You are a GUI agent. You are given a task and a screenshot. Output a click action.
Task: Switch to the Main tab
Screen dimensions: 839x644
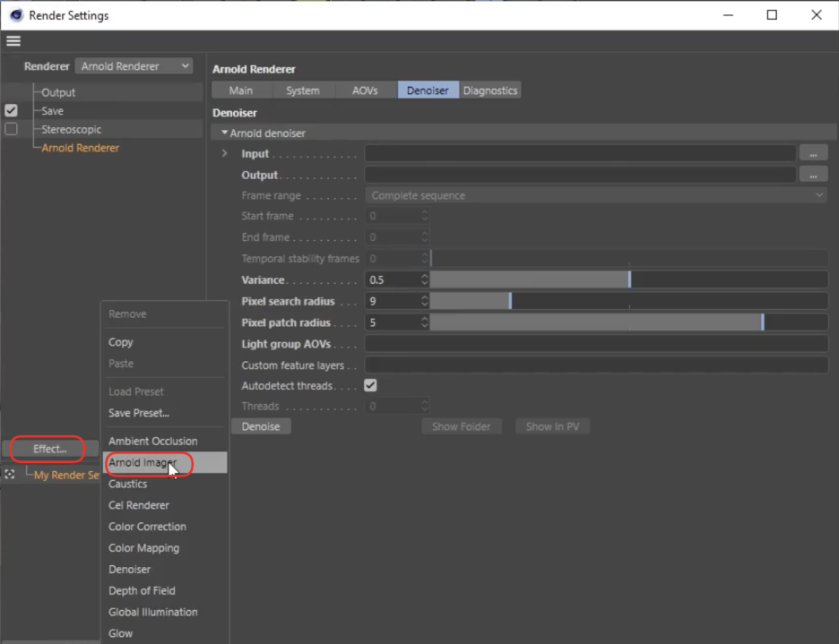coord(241,90)
